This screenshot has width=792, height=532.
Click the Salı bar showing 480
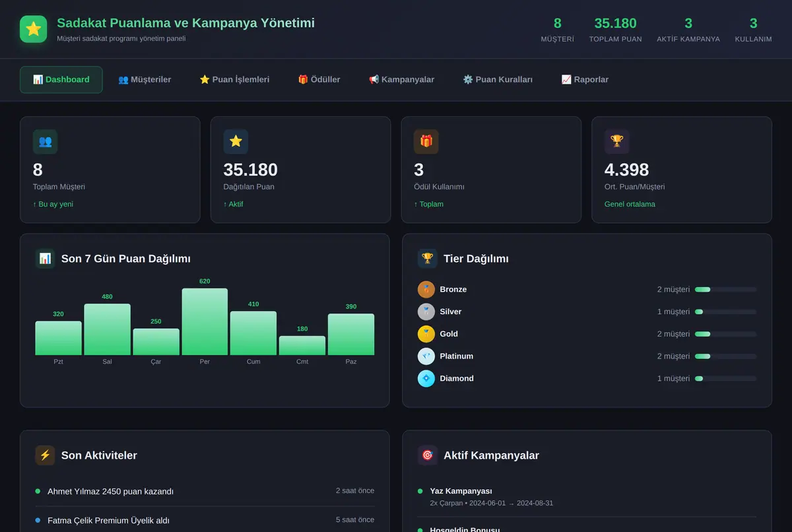(x=107, y=329)
